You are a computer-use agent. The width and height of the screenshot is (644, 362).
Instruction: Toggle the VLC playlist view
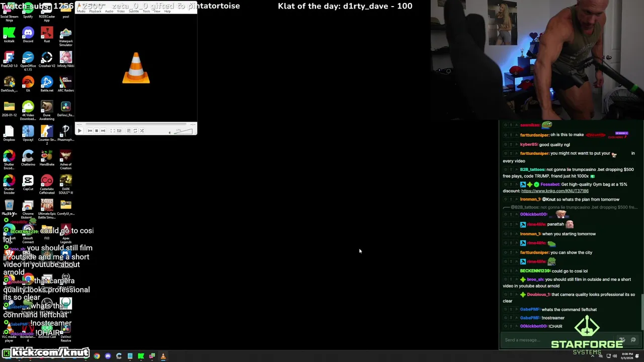point(129,131)
